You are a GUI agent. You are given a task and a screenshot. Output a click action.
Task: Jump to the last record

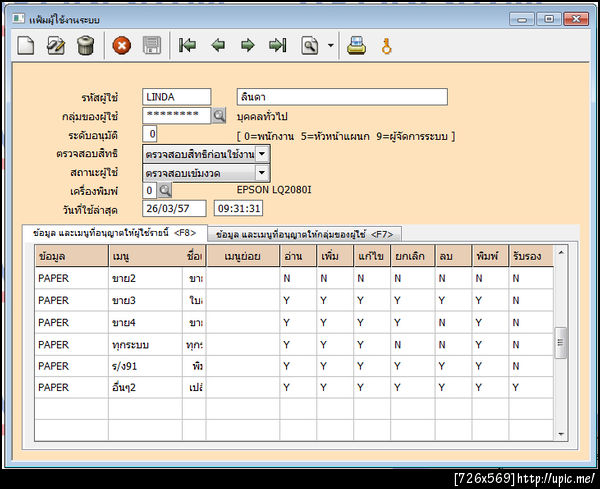pos(278,45)
